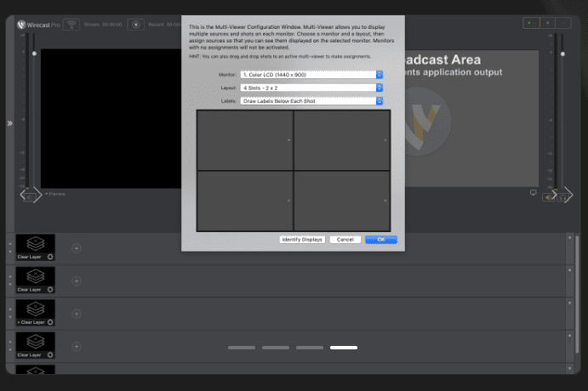The image size is (588, 391).
Task: Add a shot with plus icon in fourth layer
Action: 77,346
